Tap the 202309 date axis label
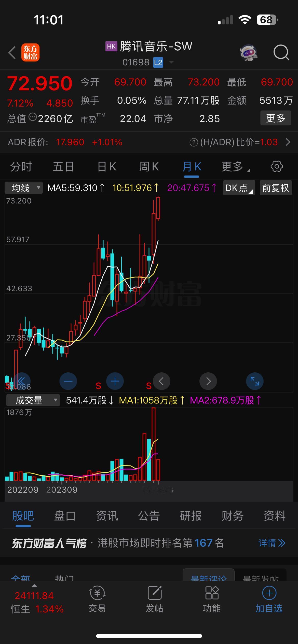The height and width of the screenshot is (644, 298). 62,490
